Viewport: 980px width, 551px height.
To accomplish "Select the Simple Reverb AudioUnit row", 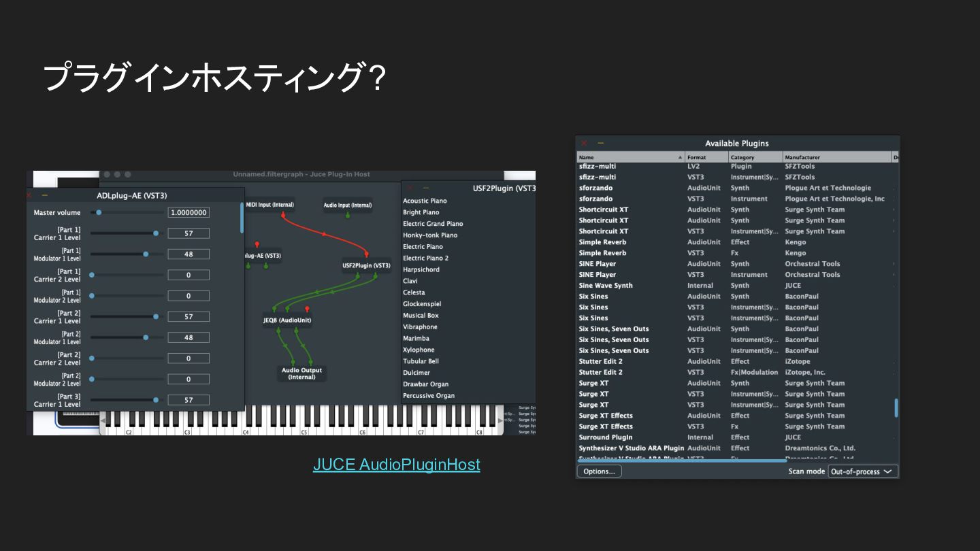I will pyautogui.click(x=734, y=242).
